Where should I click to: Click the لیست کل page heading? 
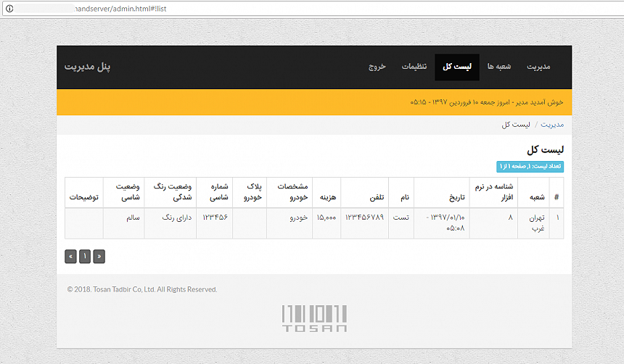coord(545,149)
